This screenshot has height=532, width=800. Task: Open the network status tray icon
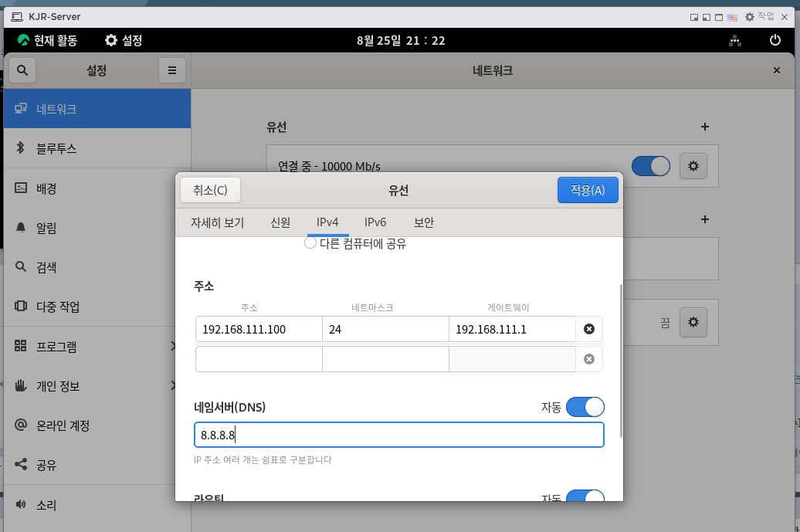734,40
